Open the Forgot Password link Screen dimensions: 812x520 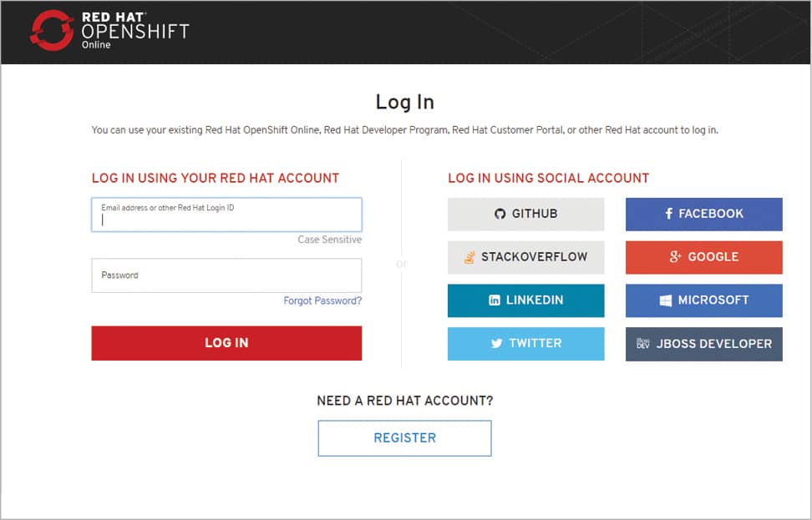point(322,300)
